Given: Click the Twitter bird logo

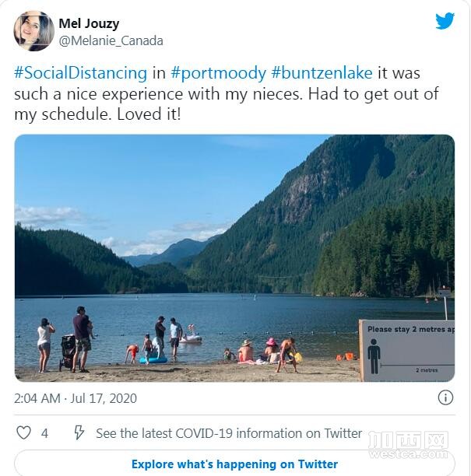Looking at the screenshot, I should pyautogui.click(x=445, y=21).
